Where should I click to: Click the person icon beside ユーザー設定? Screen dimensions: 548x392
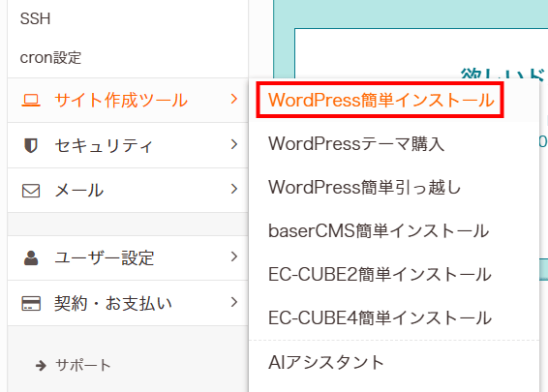click(x=31, y=258)
